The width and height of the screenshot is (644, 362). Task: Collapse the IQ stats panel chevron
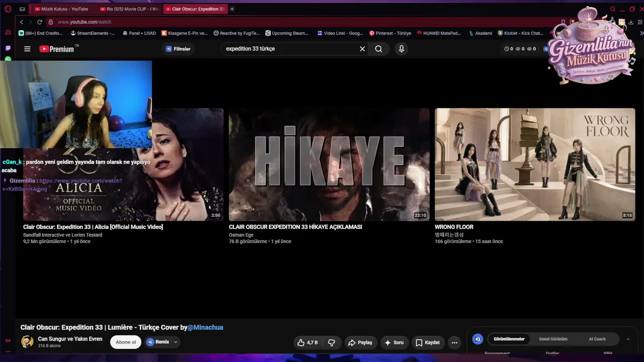click(628, 339)
